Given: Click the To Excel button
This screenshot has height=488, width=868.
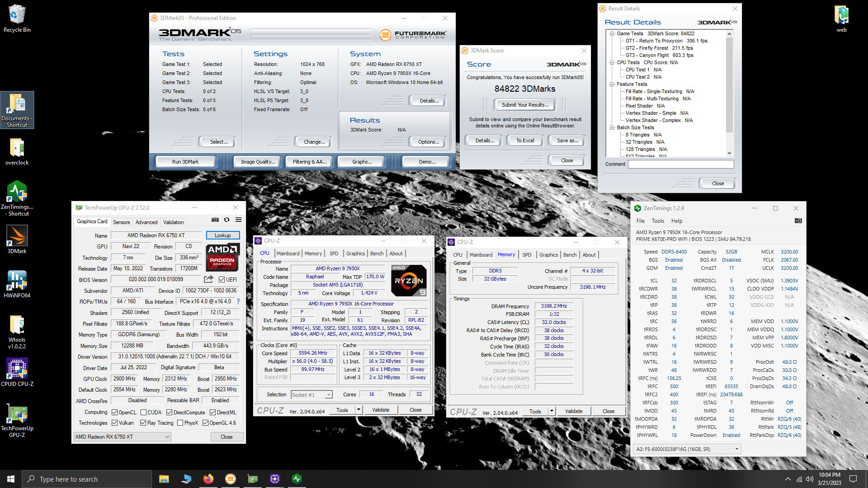Looking at the screenshot, I should click(x=525, y=141).
